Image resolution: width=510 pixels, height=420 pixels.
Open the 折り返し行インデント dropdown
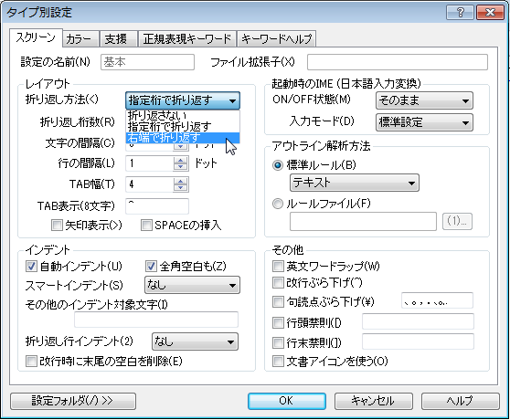[195, 341]
